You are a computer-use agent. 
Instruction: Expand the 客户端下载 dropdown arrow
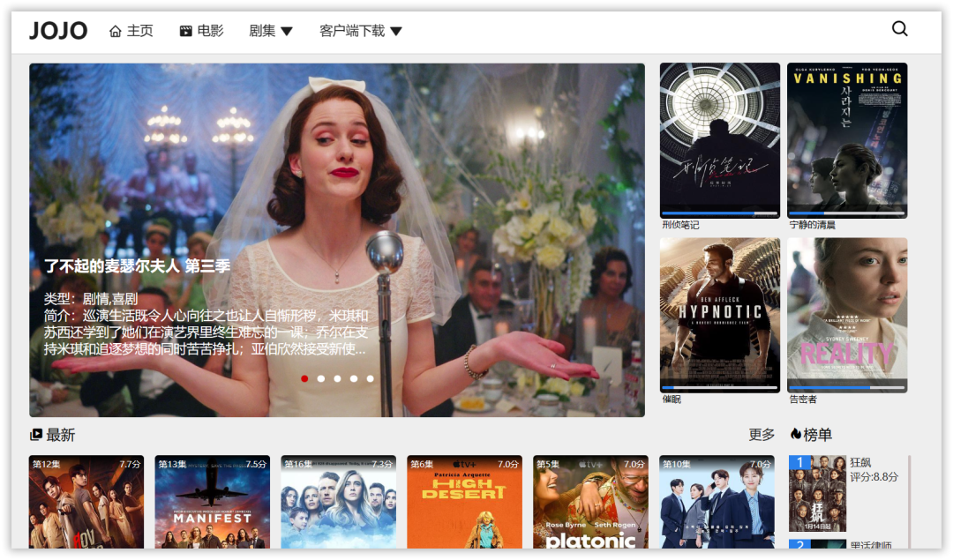[396, 32]
